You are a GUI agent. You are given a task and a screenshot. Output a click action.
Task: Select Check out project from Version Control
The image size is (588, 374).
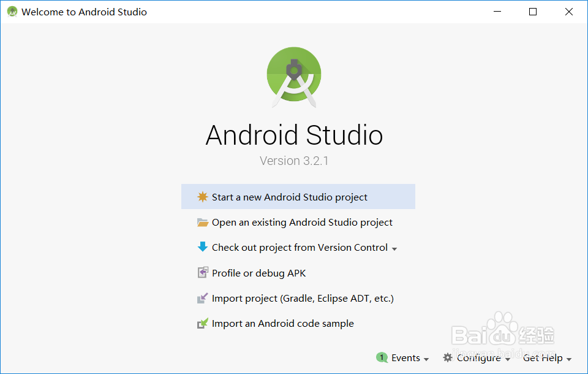coord(300,248)
